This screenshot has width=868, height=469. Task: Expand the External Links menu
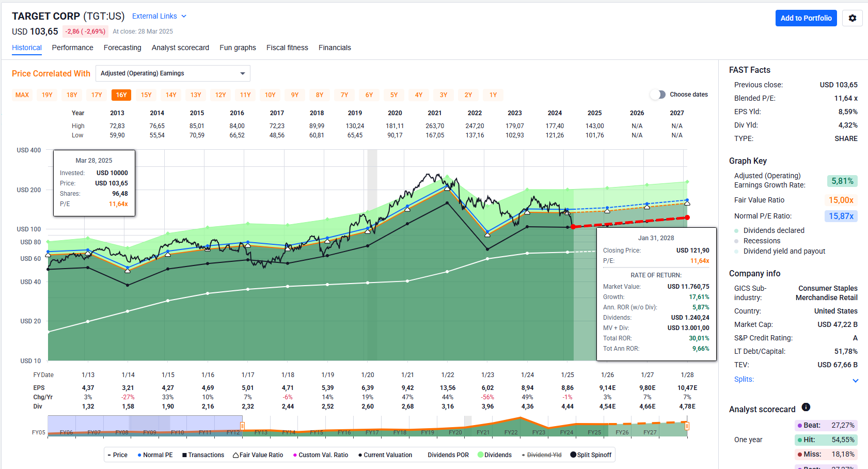(x=159, y=16)
